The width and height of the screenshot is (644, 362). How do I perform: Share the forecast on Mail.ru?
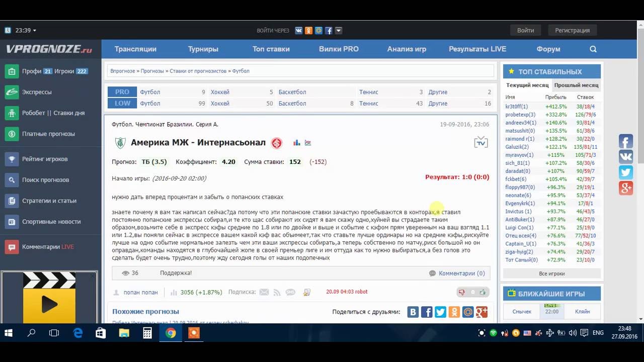click(x=468, y=312)
